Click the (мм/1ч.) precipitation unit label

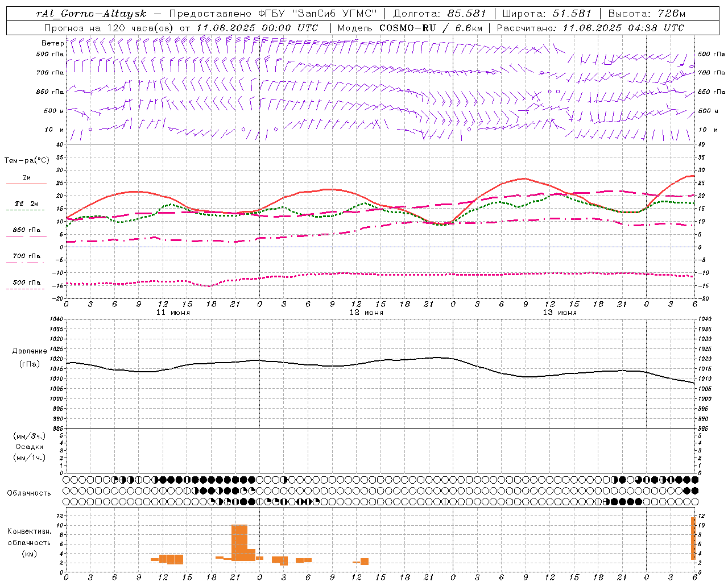click(x=30, y=458)
